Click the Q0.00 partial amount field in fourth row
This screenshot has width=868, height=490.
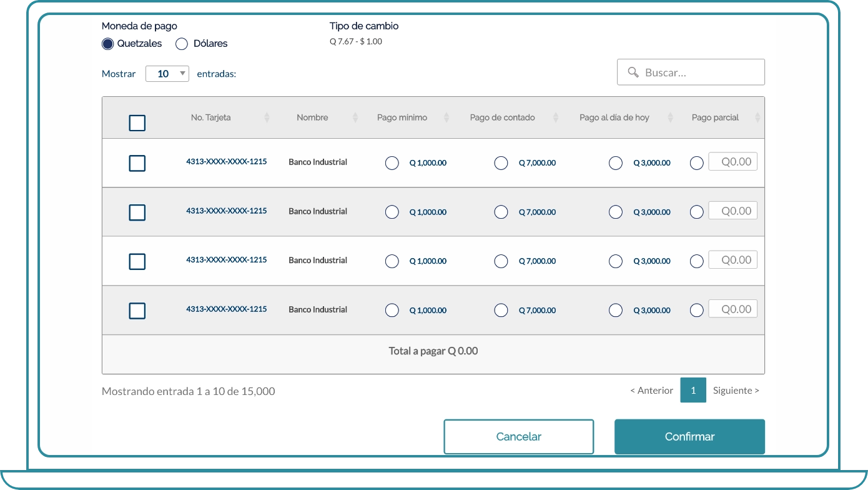point(733,309)
